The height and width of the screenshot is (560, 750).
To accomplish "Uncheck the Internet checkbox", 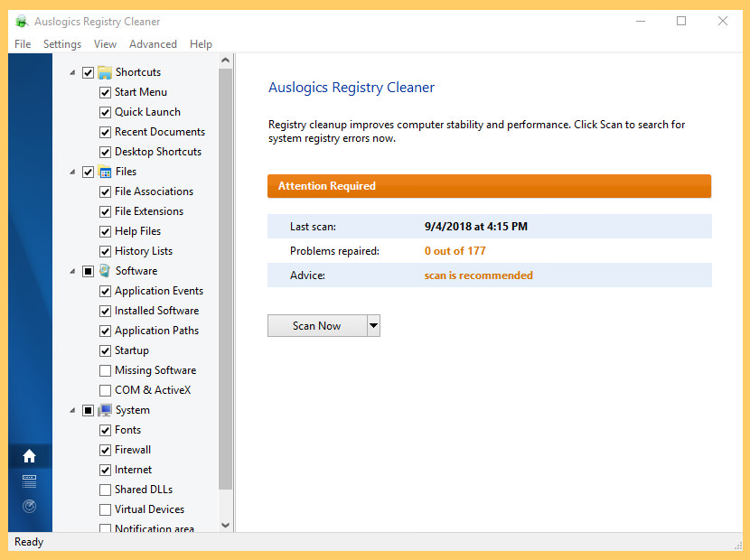I will [105, 470].
